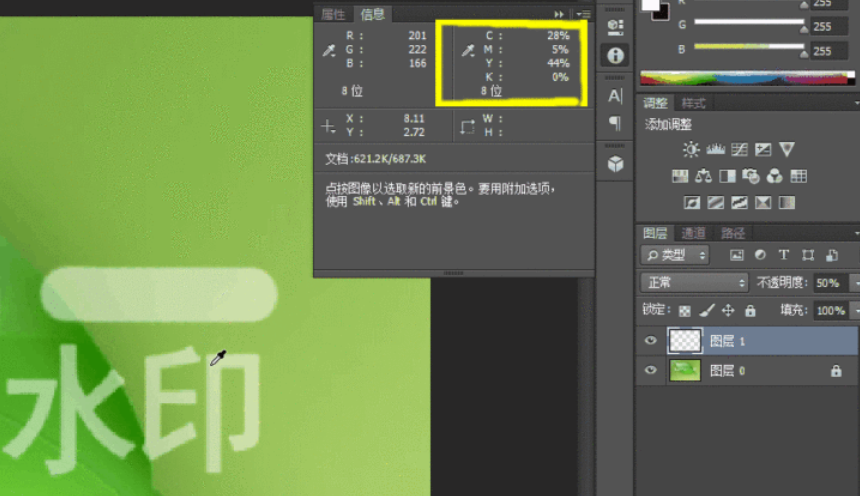Viewport: 860px width, 496px height.
Task: Click the 文档:621.2K/687.3K readout
Action: (376, 159)
